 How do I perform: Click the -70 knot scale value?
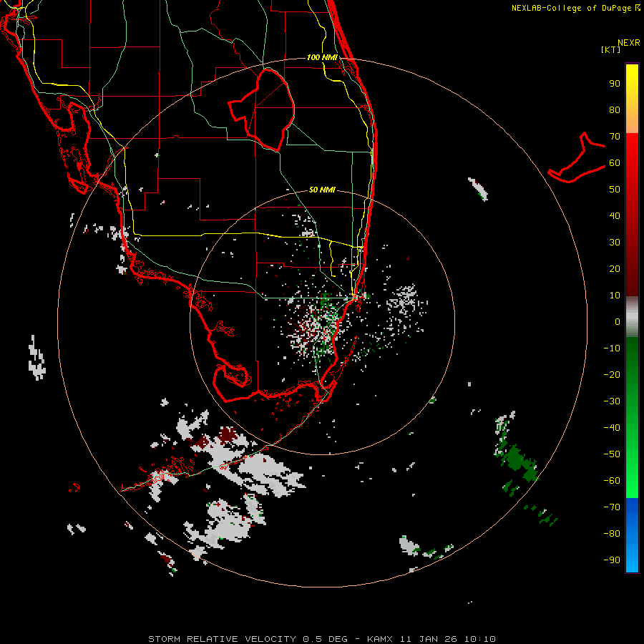[612, 507]
